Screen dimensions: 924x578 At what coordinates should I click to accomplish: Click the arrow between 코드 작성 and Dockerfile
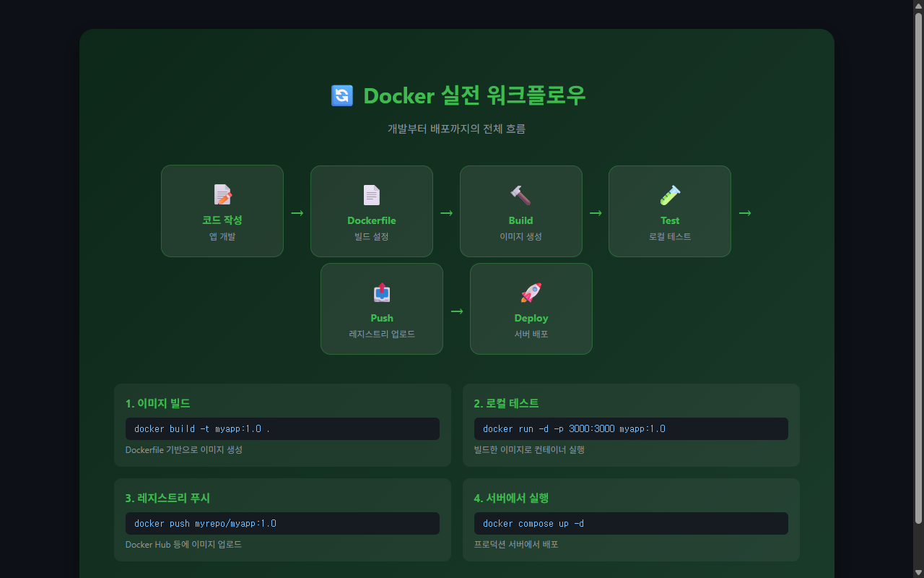click(297, 212)
